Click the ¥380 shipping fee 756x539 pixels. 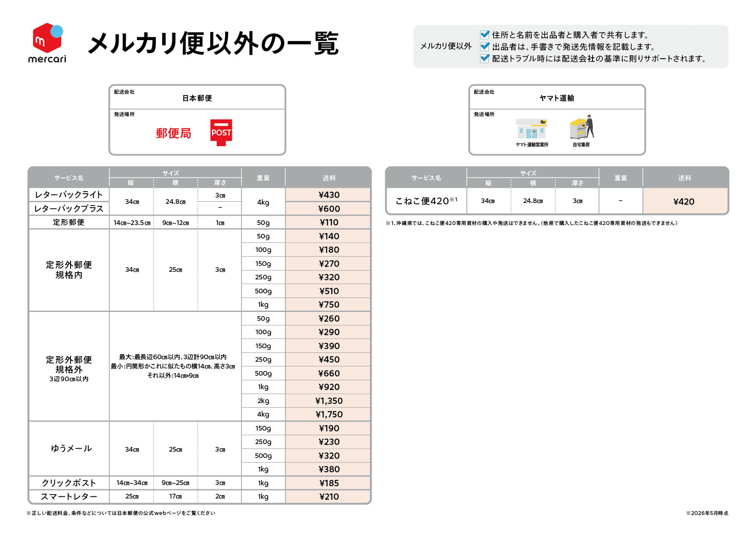click(329, 469)
